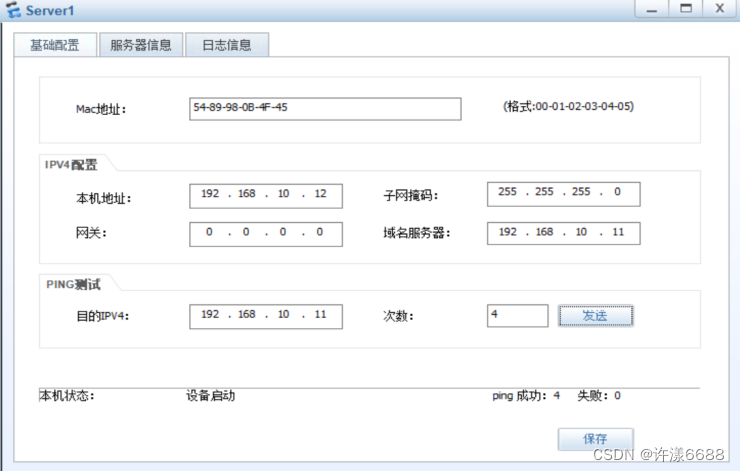Click the 设备启动 status text
Screen dimensions: 740x471
[x=210, y=395]
